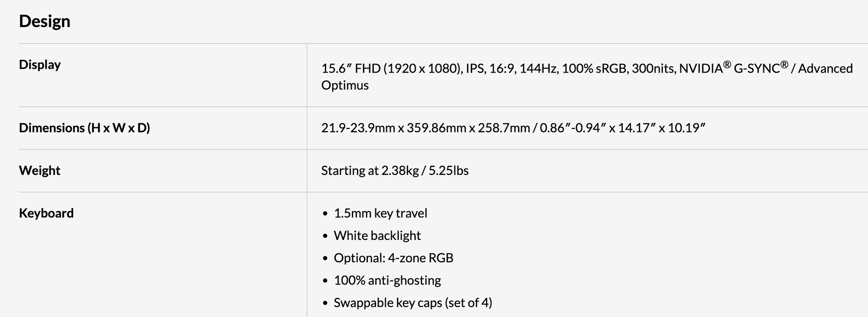Click the 5.25lbs weight value
The width and height of the screenshot is (868, 317).
tap(449, 171)
